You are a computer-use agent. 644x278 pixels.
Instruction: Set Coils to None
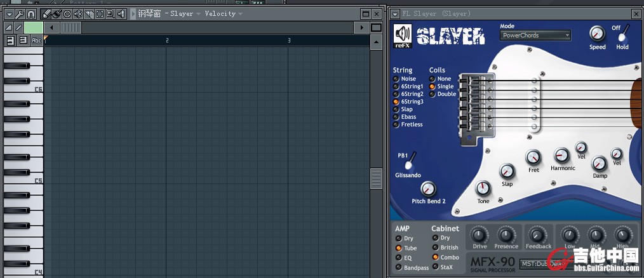click(x=433, y=79)
